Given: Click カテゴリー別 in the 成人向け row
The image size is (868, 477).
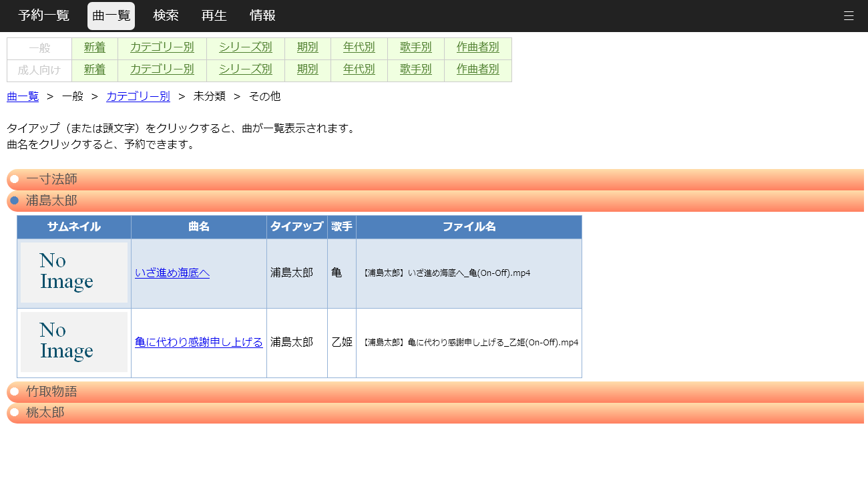Looking at the screenshot, I should pyautogui.click(x=162, y=69).
